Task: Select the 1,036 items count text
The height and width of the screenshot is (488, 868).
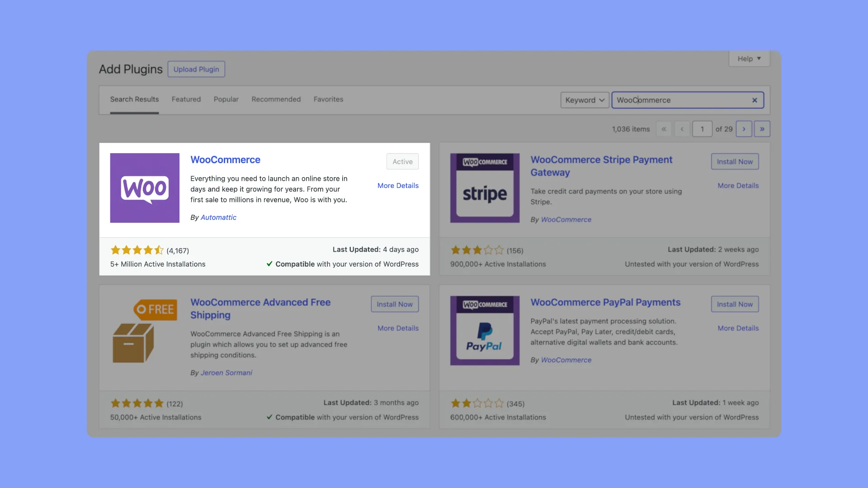Action: pos(631,129)
